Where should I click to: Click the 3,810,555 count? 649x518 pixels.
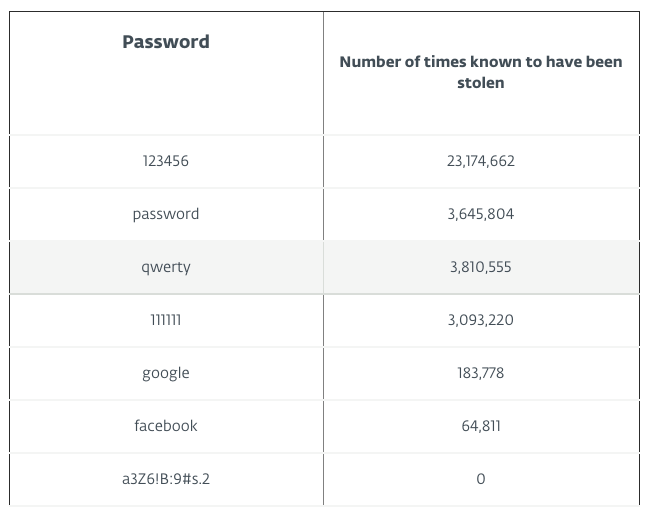[481, 267]
